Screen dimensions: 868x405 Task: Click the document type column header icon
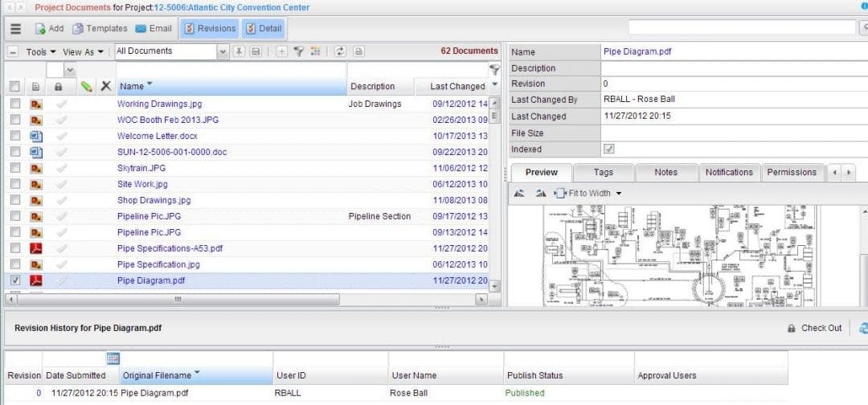35,86
